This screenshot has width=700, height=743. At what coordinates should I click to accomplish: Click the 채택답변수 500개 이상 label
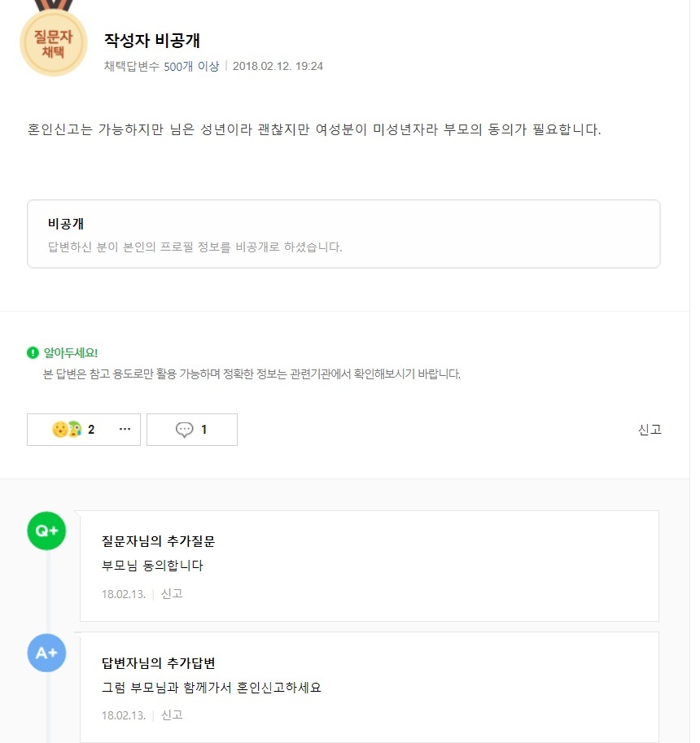162,66
